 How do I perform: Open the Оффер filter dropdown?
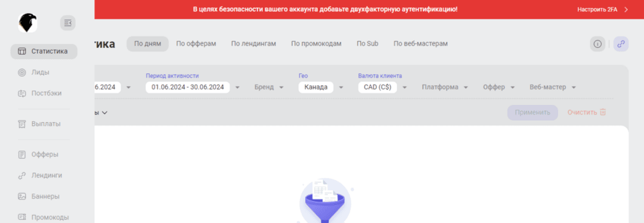(499, 87)
